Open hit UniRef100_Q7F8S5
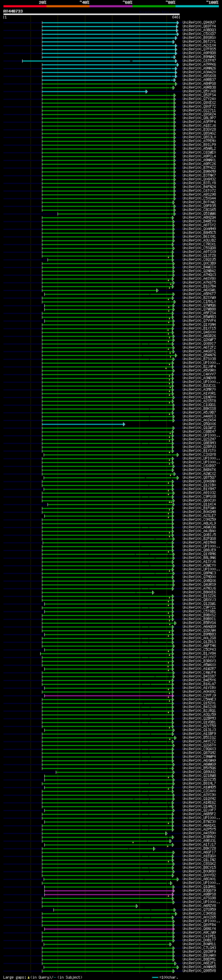Viewport: 222px width, 980px height. click(x=199, y=49)
